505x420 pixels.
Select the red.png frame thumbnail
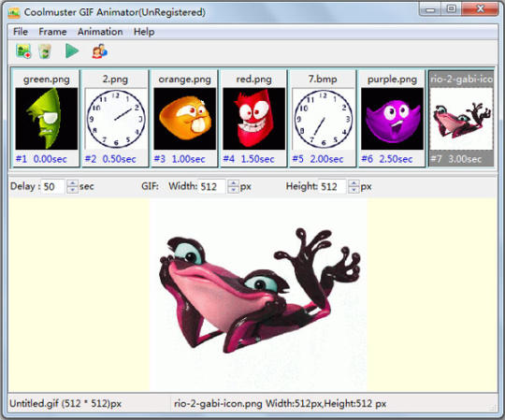point(253,119)
